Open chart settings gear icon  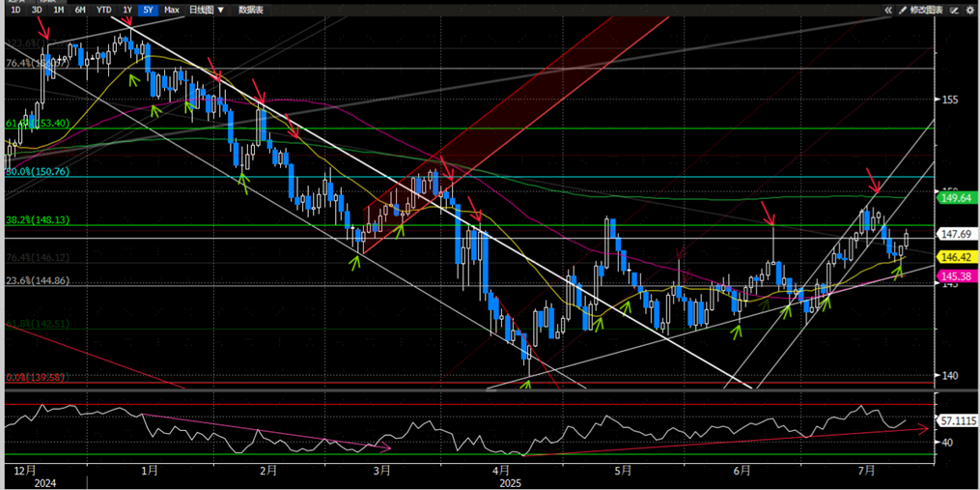point(970,10)
